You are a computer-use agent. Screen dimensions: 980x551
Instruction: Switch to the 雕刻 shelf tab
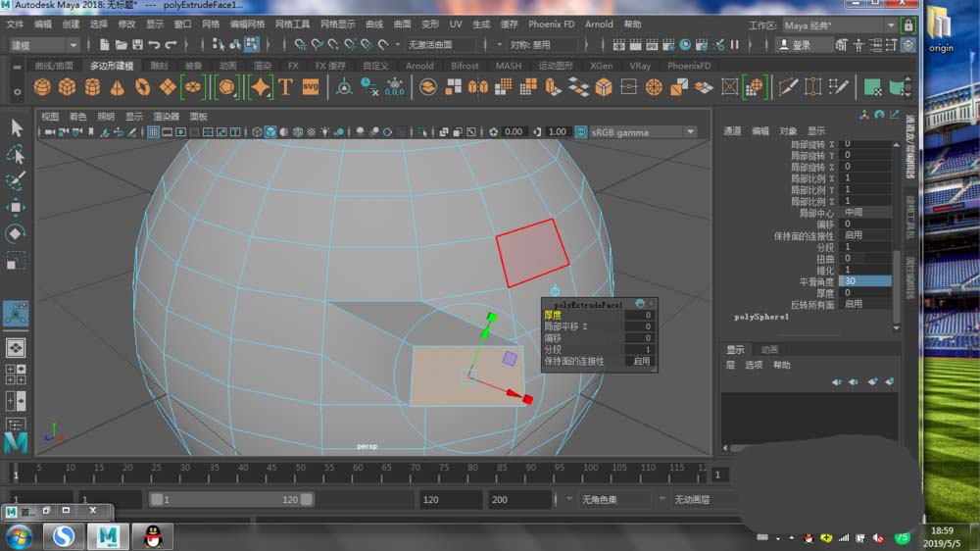coord(159,66)
